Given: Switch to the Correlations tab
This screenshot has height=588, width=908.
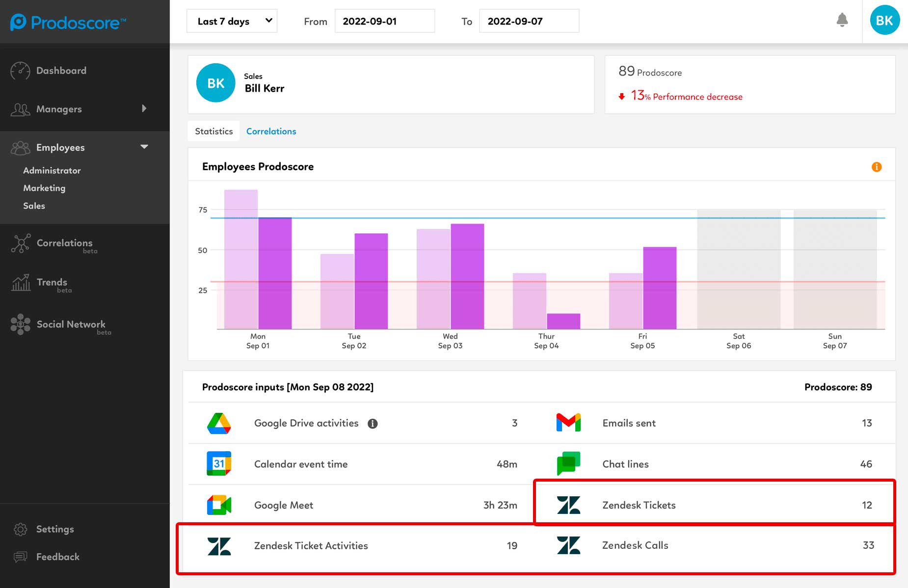Looking at the screenshot, I should coord(271,131).
